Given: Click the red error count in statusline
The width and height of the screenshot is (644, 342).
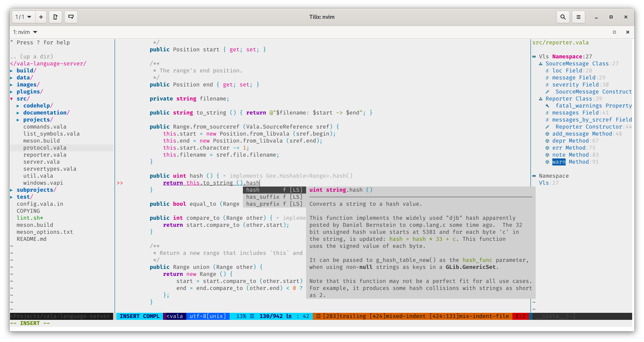Looking at the screenshot, I should [521, 316].
